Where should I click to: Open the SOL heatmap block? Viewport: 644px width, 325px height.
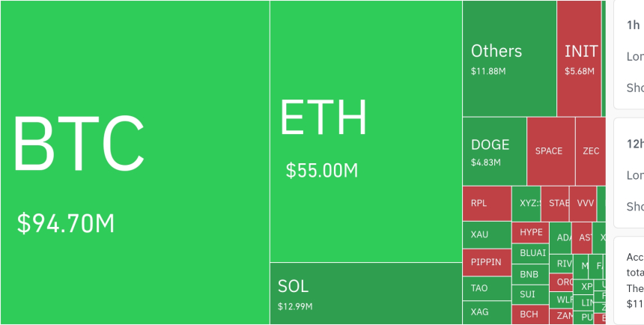365,293
